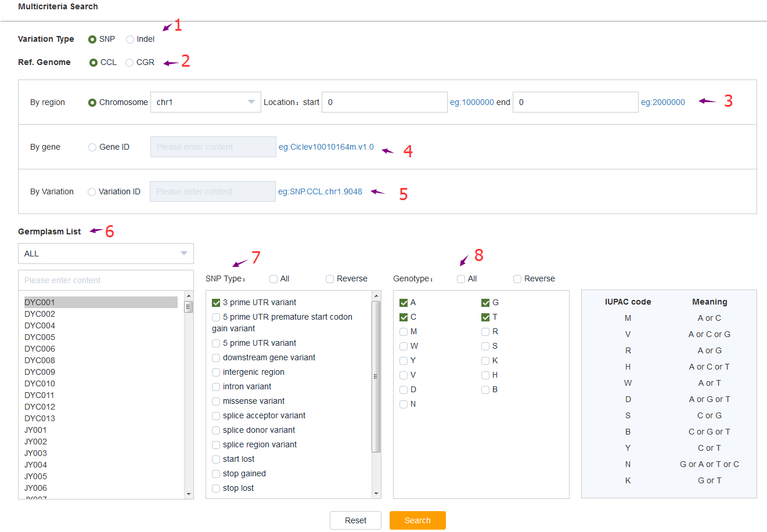
Task: Select DYC005 in germplasm list
Action: (x=40, y=337)
